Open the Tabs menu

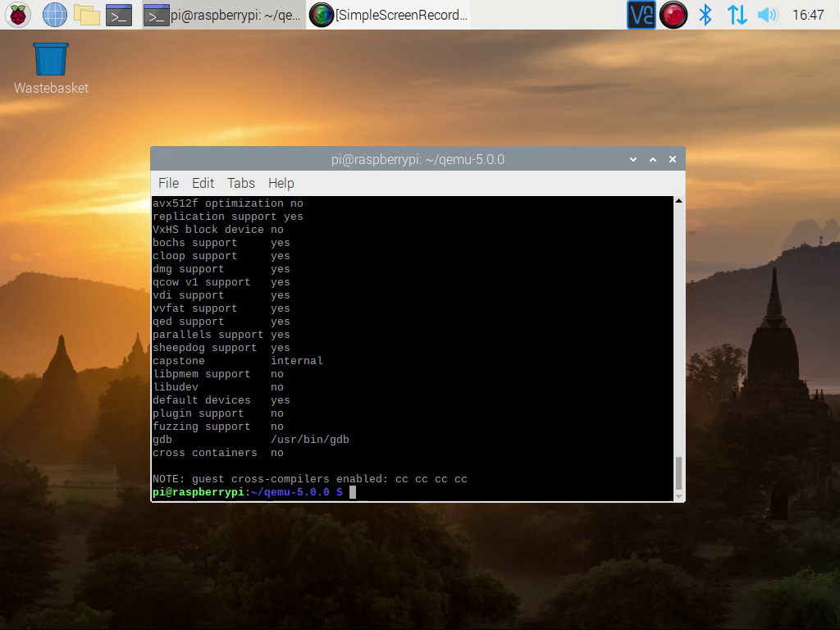[240, 183]
